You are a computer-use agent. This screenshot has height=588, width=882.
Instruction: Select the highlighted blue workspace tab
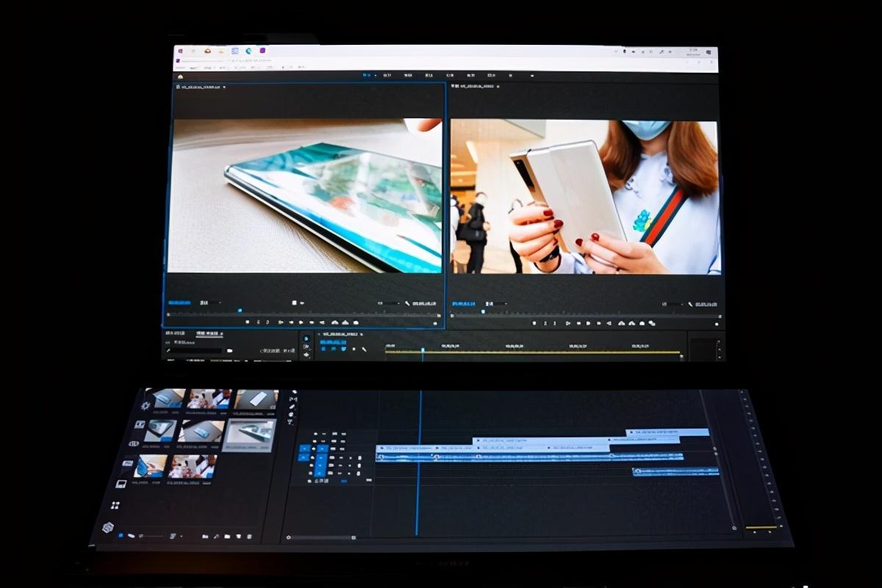[x=367, y=75]
